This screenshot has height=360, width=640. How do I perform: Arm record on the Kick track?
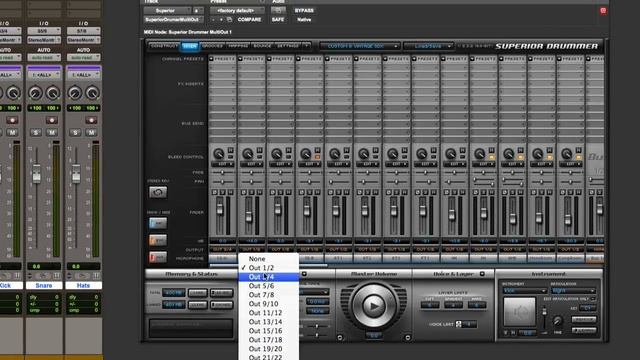click(12, 120)
